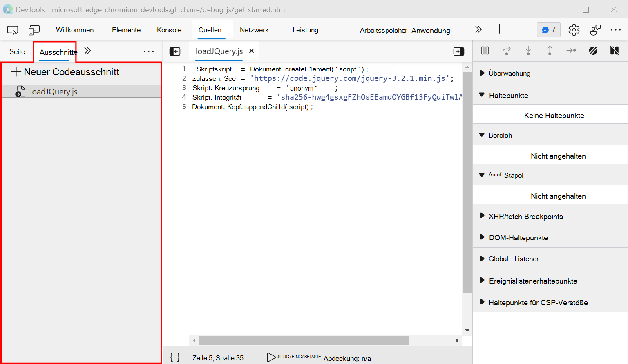This screenshot has height=364, width=628.
Task: Create a Neuer Codeausschnitt
Action: 65,72
